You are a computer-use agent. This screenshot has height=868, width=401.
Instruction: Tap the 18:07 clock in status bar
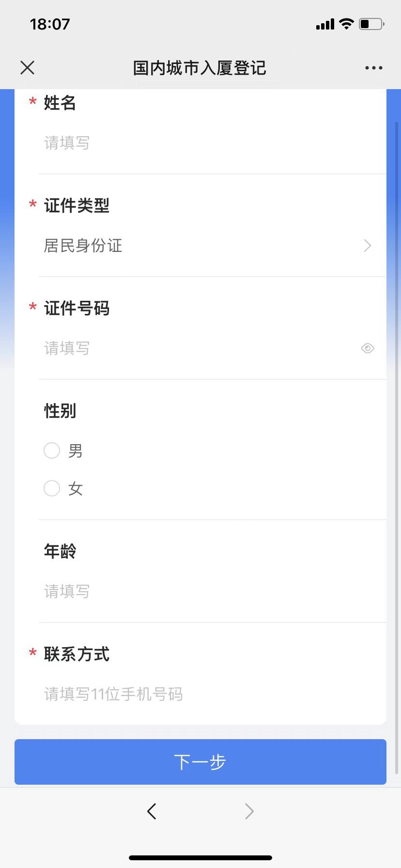pyautogui.click(x=50, y=24)
